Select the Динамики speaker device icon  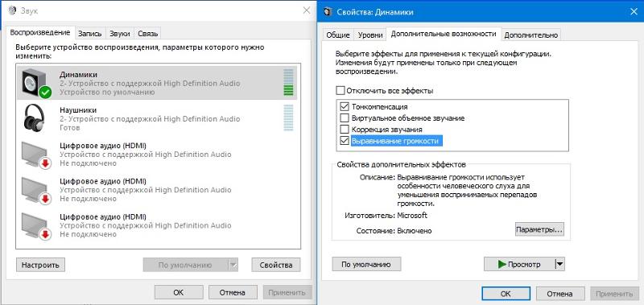[36, 84]
